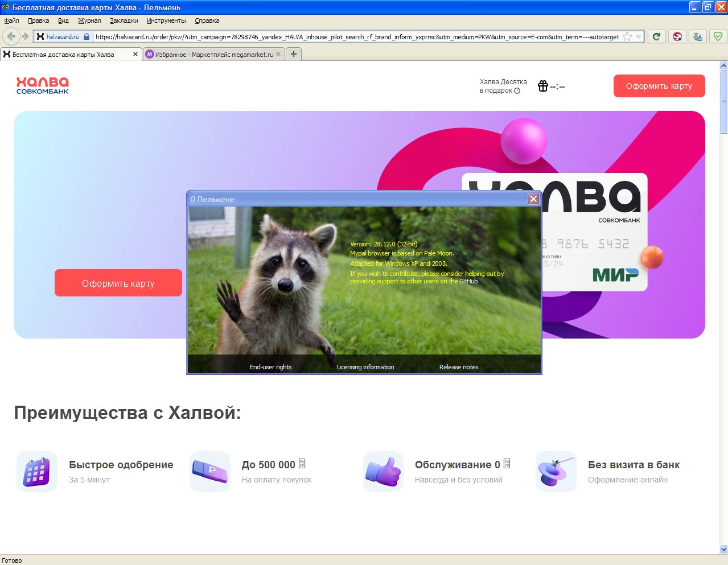Click the 'Быстрое одобрение' heading

coord(121,464)
